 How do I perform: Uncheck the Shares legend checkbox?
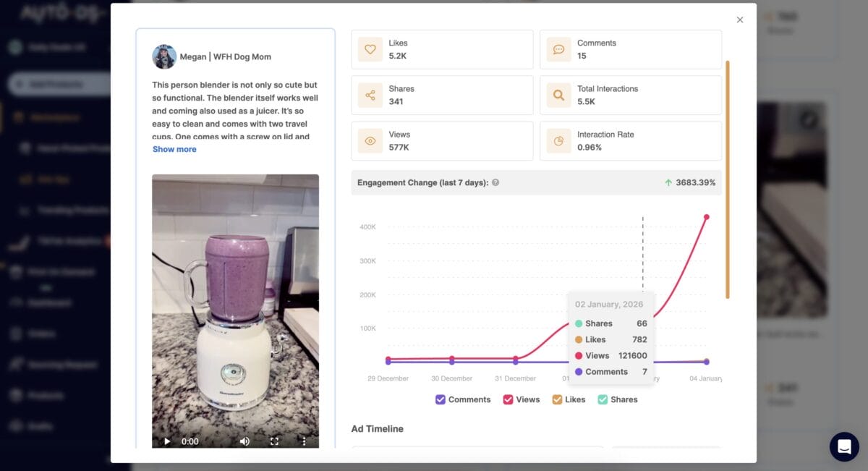604,399
